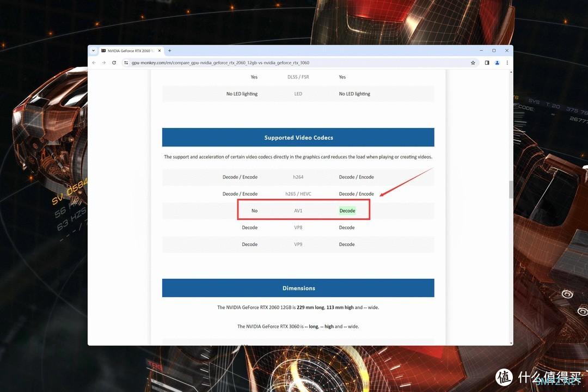Select the "VP8" codec label

click(298, 228)
